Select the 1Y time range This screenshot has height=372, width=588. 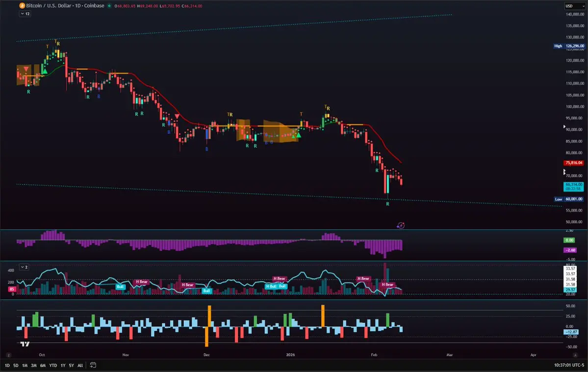63,365
